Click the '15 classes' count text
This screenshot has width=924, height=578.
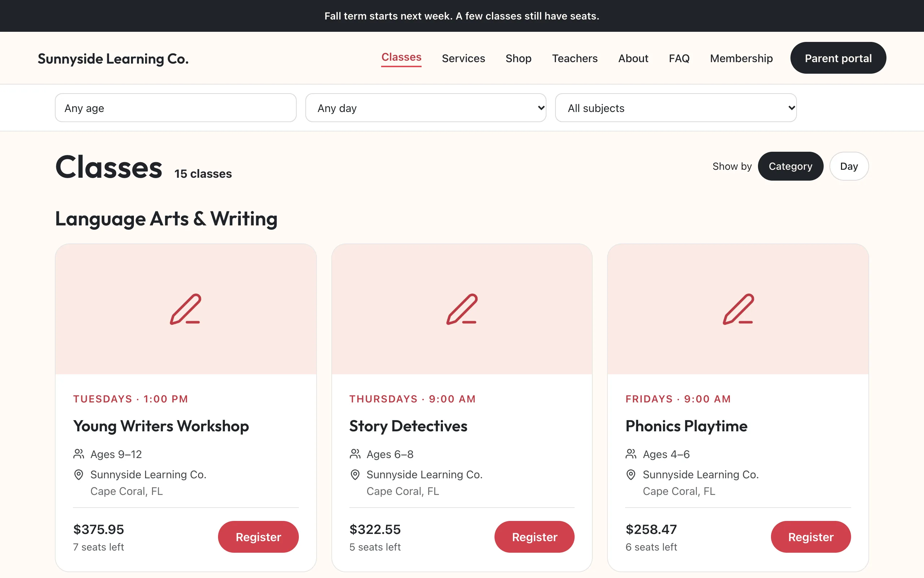click(203, 173)
